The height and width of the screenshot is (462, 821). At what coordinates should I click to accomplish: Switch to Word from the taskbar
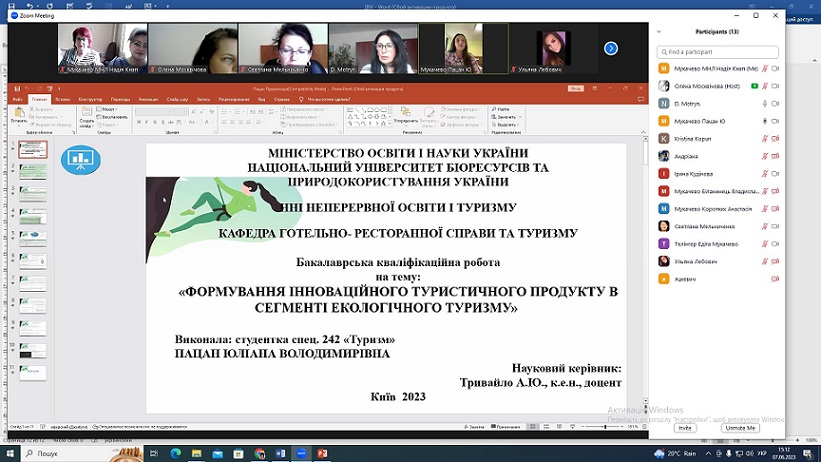281,453
